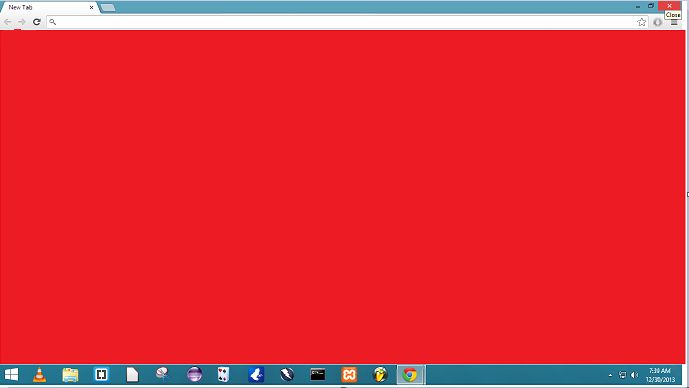This screenshot has width=689, height=388.
Task: Open the Brackets editor taskbar icon
Action: (x=102, y=375)
